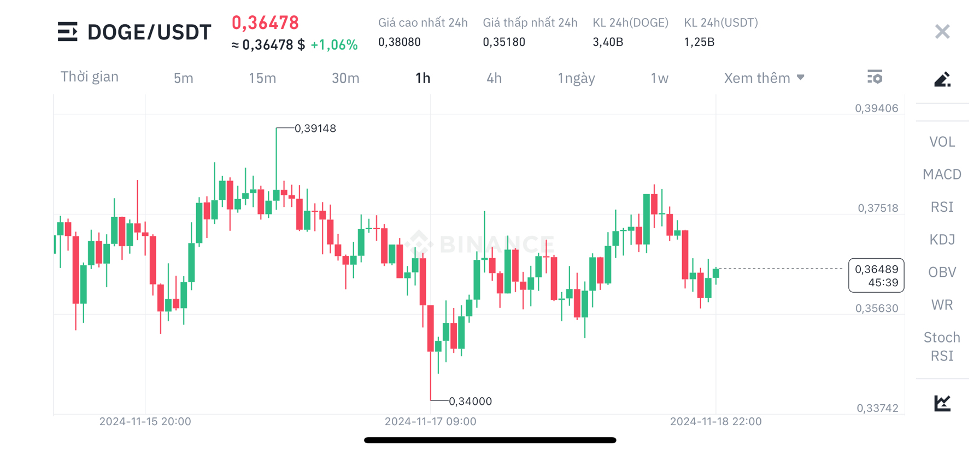Click the trading pair menu icon beside DOGE/USDT
The image size is (980, 453).
click(68, 32)
